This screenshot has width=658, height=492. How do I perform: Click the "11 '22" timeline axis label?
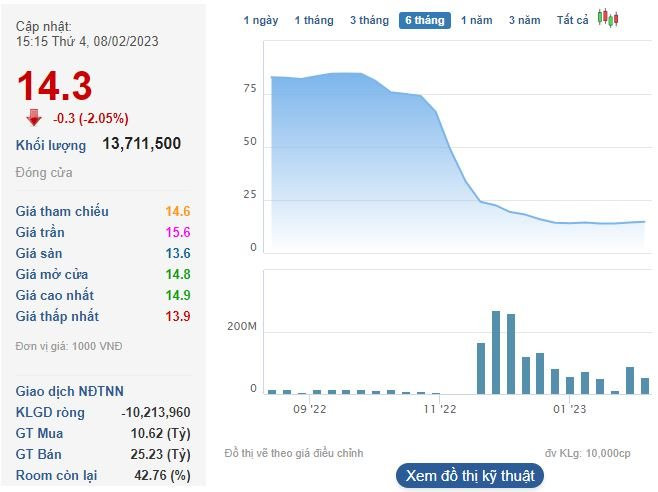click(439, 408)
